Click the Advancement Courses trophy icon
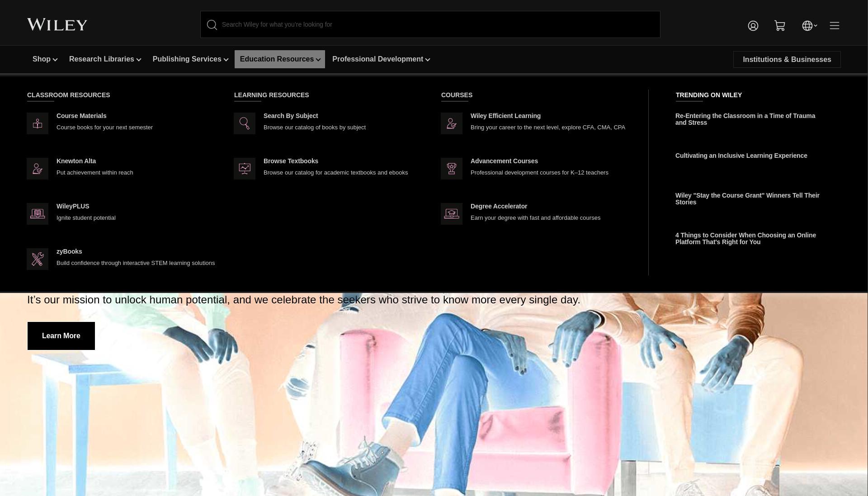Image resolution: width=868 pixels, height=496 pixels. [452, 169]
